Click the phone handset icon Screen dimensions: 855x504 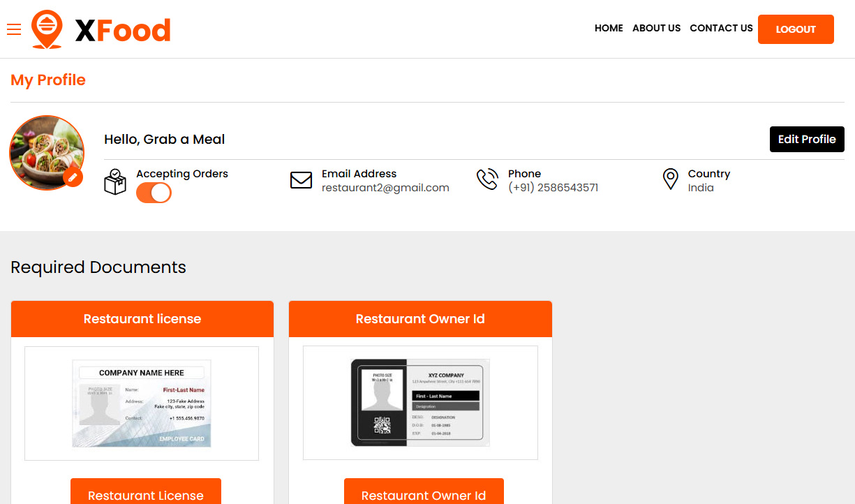click(x=487, y=179)
